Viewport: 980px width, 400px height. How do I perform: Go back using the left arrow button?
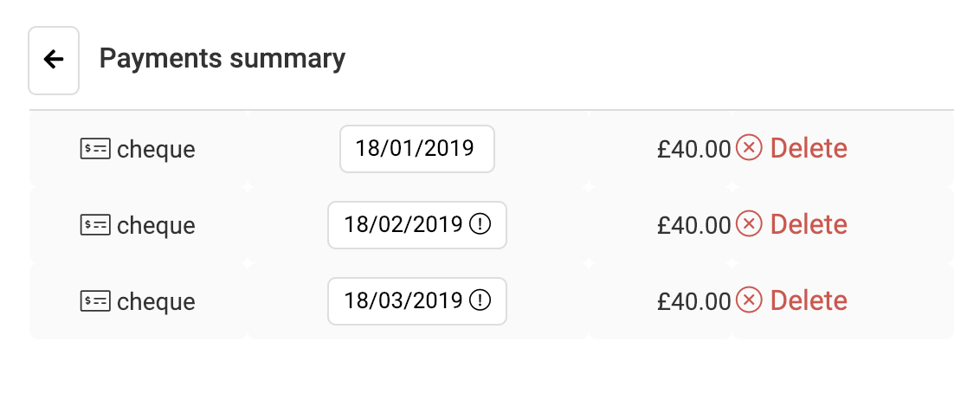[x=54, y=60]
